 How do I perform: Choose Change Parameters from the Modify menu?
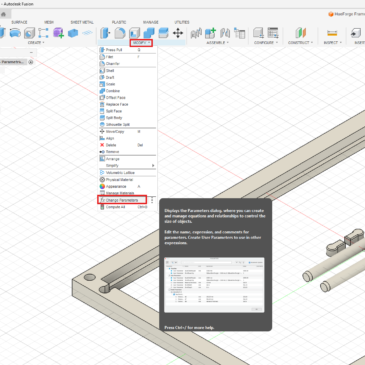(122, 200)
